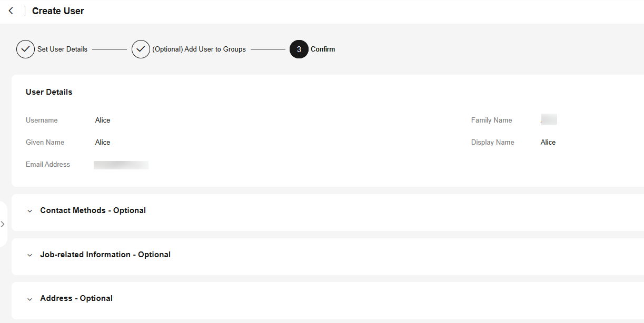Screen dimensions: 644x323
Task: Click the back arrow next to Create User
Action: coord(11,11)
